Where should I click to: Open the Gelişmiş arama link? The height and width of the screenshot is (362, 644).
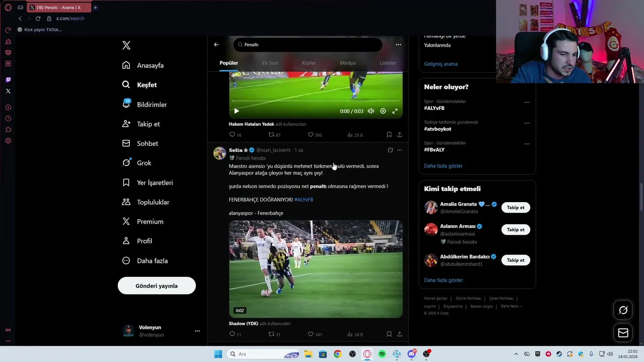[441, 64]
